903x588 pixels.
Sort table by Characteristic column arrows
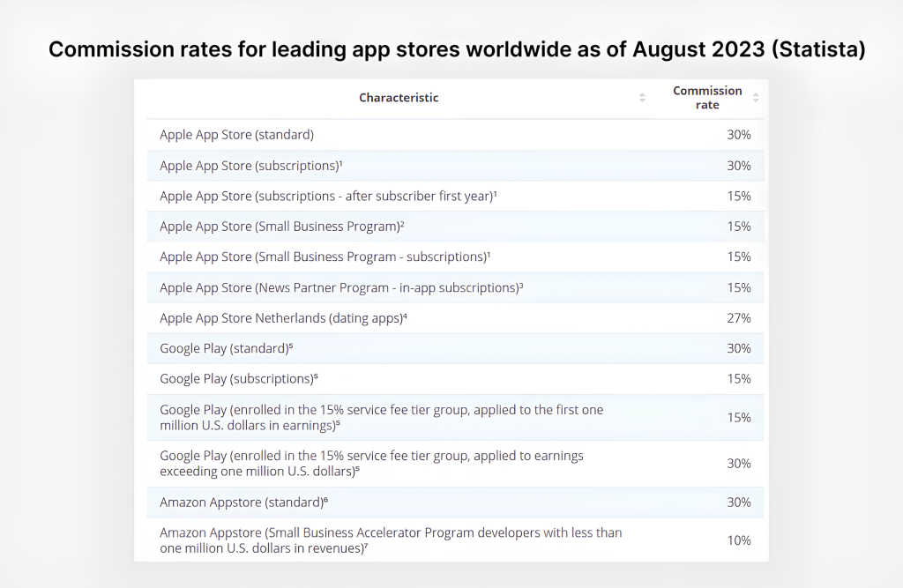pos(642,98)
